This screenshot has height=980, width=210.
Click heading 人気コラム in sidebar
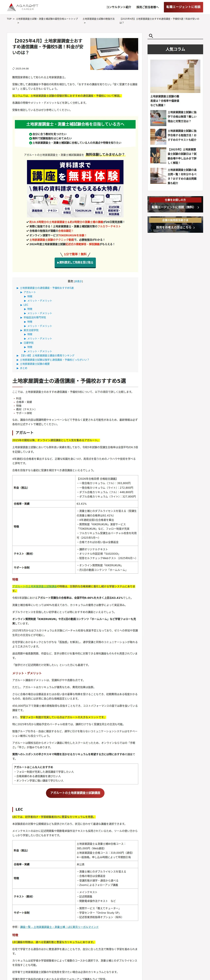175,49
